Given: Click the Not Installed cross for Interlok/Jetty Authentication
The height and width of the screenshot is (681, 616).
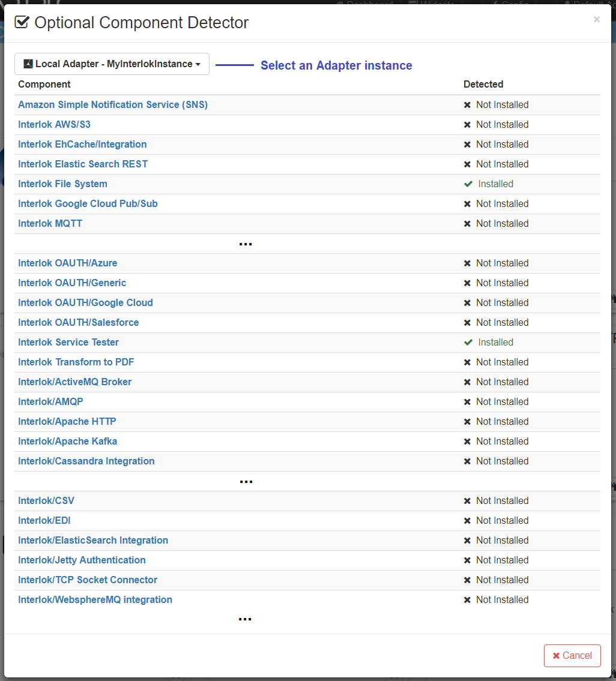Looking at the screenshot, I should point(467,560).
